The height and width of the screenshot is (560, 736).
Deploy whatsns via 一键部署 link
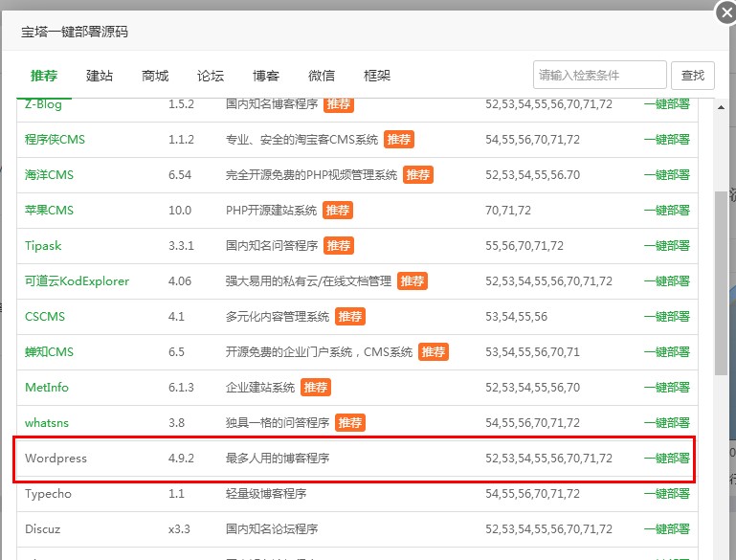[x=666, y=423]
